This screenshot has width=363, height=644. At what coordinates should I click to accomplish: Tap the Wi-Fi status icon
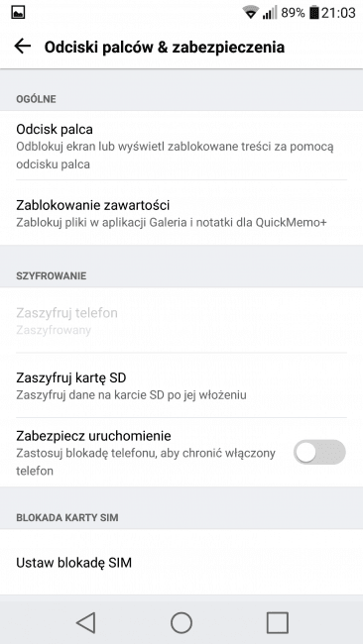coord(250,12)
